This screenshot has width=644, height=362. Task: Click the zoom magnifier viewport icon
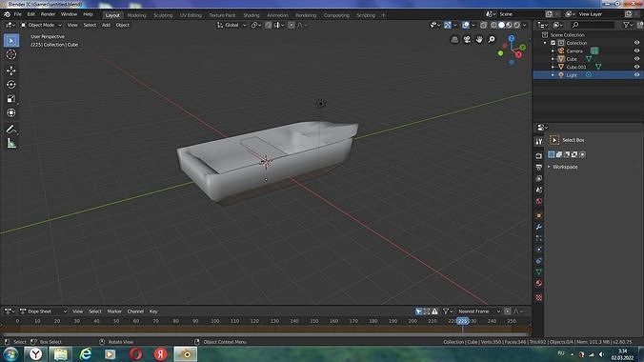point(492,39)
